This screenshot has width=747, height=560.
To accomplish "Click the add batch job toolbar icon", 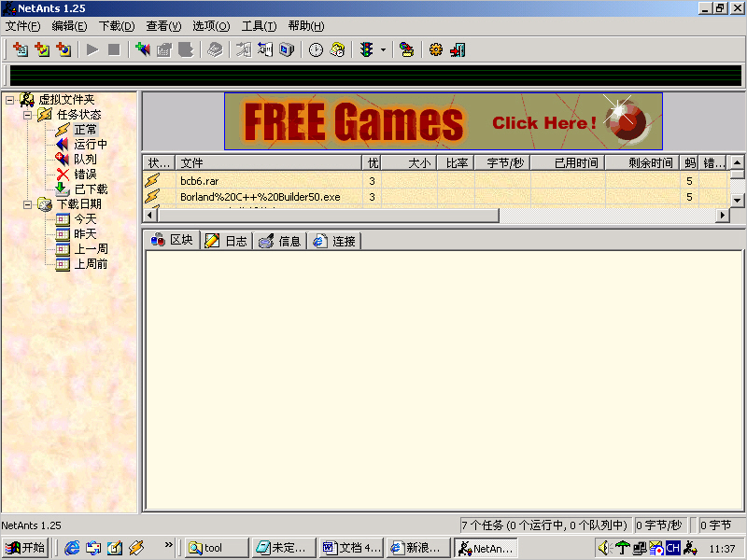I will coord(42,49).
